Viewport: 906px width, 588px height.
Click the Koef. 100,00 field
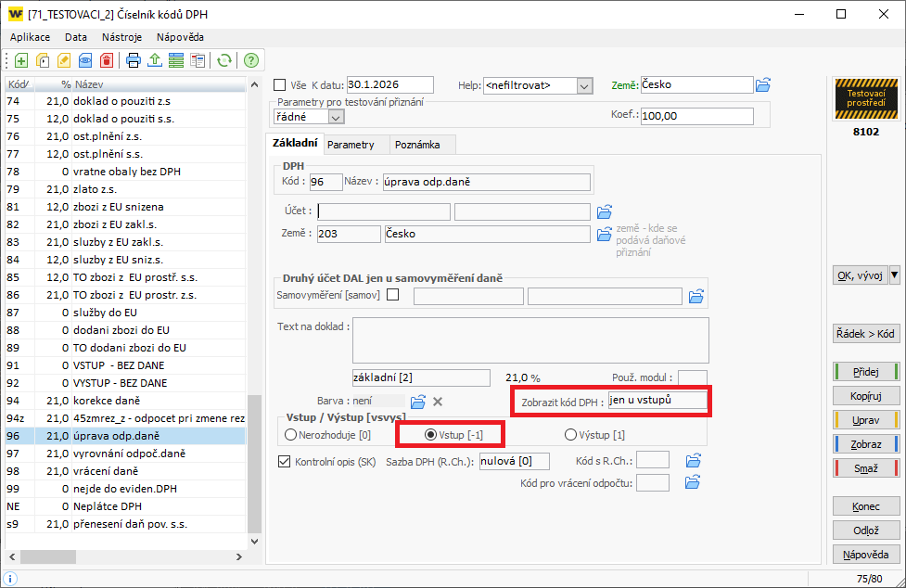click(696, 116)
